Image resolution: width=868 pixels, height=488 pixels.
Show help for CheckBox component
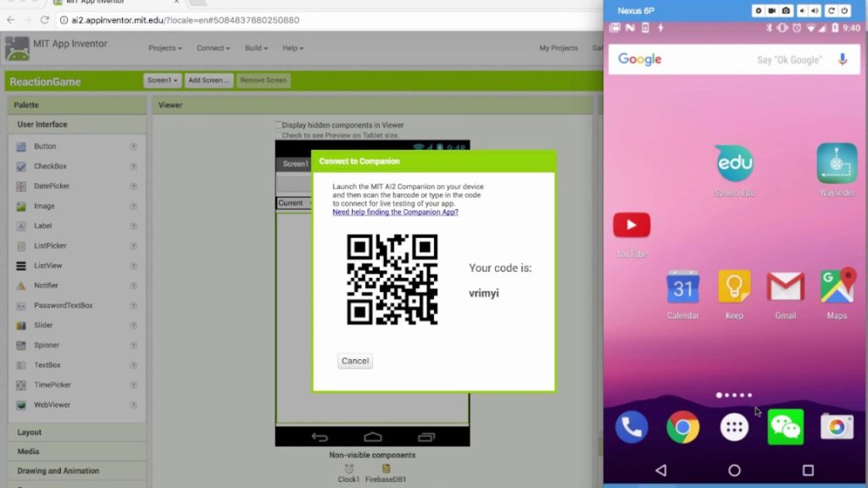[133, 166]
